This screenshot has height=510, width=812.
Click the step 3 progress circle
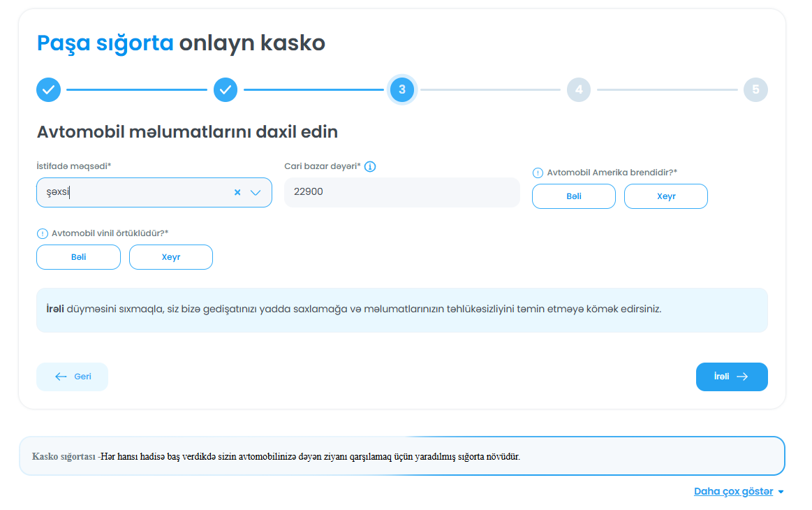click(x=402, y=89)
